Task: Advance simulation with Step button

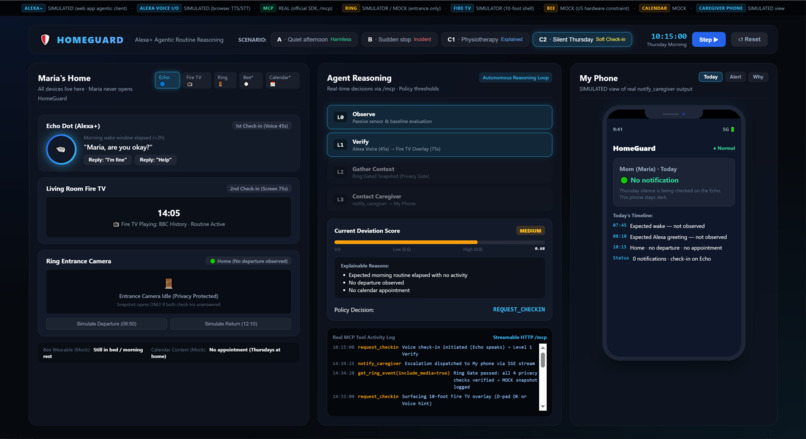Action: point(708,40)
